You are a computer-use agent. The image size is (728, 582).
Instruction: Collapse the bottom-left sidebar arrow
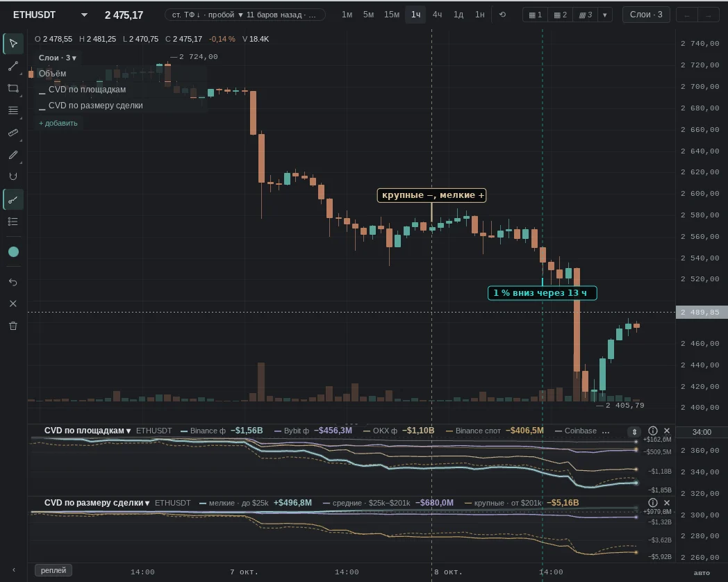pyautogui.click(x=13, y=569)
